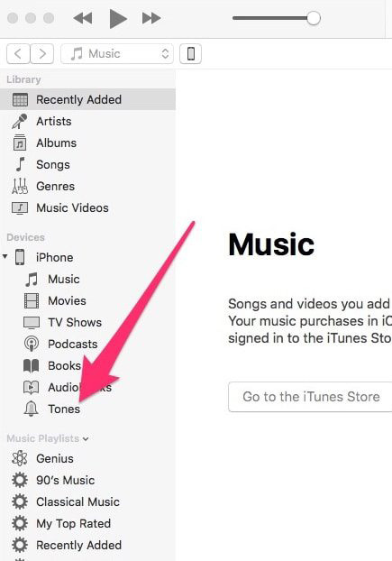Go to previous track with rewind
Image resolution: width=392 pixels, height=561 pixels.
[x=83, y=18]
